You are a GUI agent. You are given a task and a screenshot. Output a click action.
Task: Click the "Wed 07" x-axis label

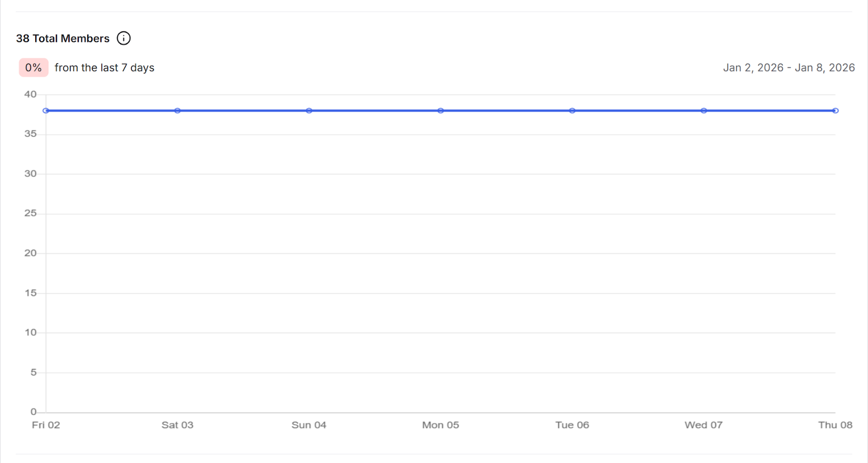[704, 425]
